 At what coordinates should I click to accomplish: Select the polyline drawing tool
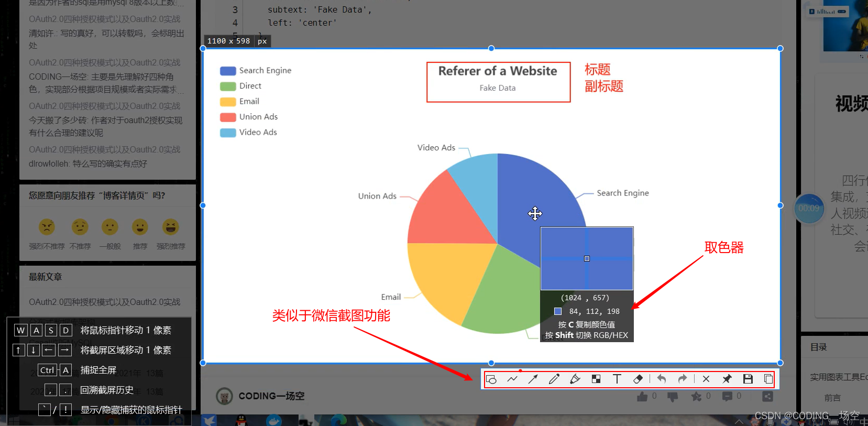coord(512,379)
